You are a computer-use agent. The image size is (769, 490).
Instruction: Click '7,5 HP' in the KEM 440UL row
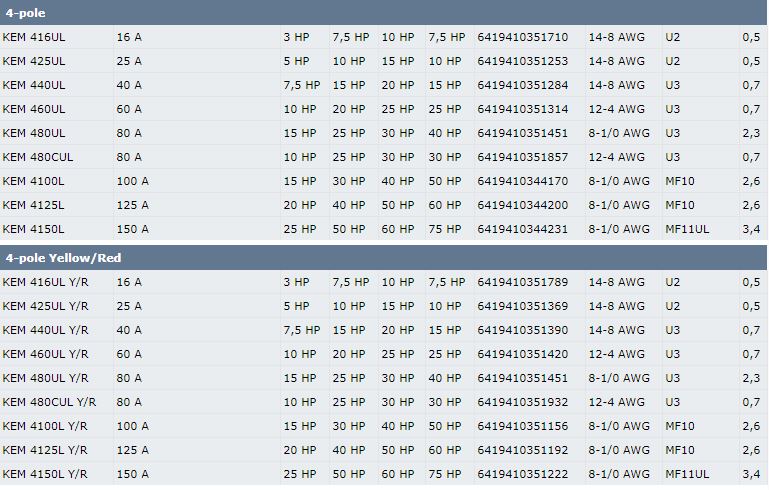302,85
